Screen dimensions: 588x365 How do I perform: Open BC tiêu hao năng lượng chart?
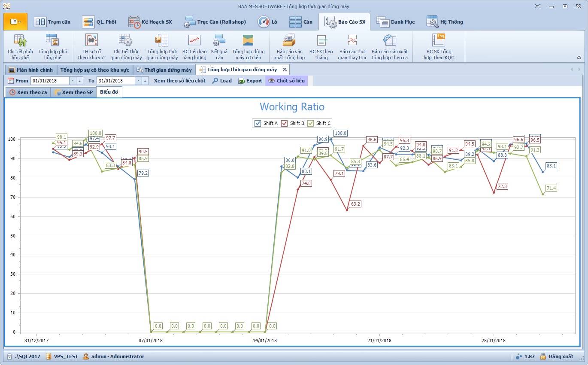[194, 47]
